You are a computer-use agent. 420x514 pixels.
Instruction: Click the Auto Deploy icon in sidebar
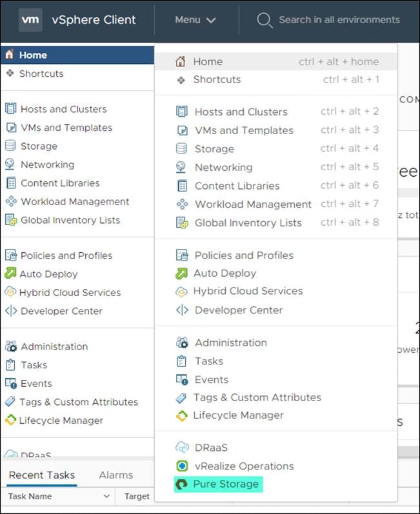coord(10,273)
